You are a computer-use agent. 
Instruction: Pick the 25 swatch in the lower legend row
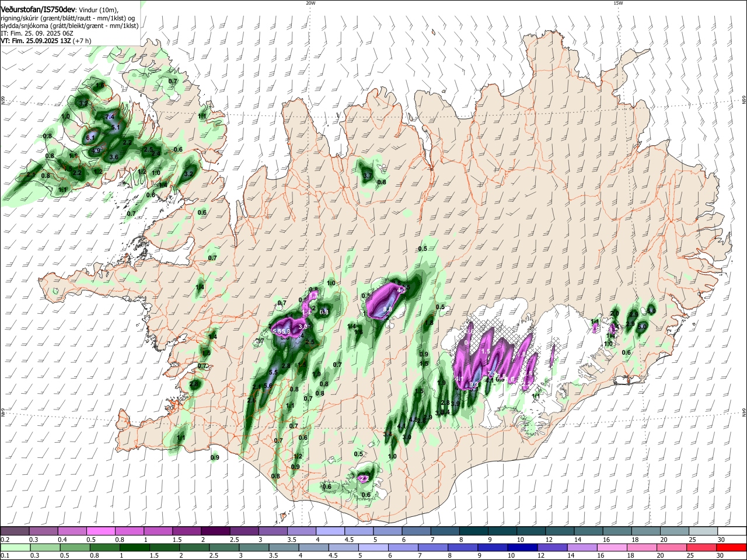(701, 547)
